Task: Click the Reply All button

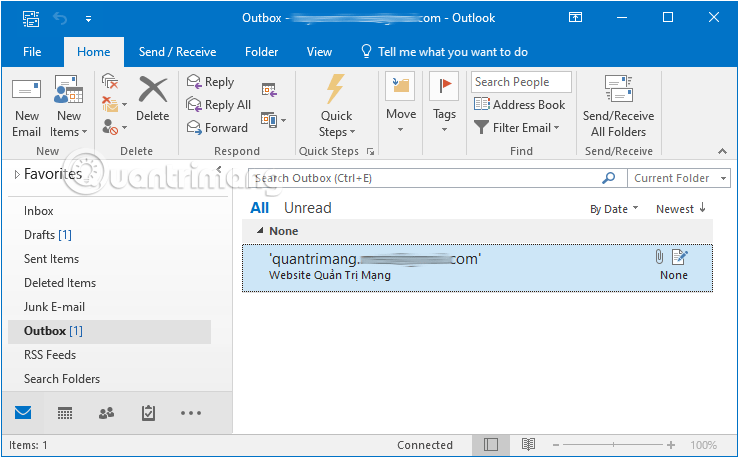Action: click(x=219, y=104)
